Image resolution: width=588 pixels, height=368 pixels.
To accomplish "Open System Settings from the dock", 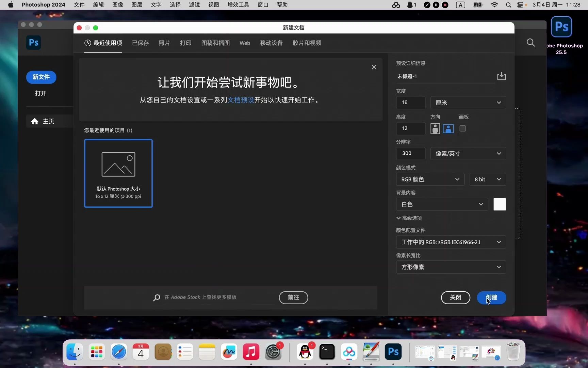I will [273, 352].
